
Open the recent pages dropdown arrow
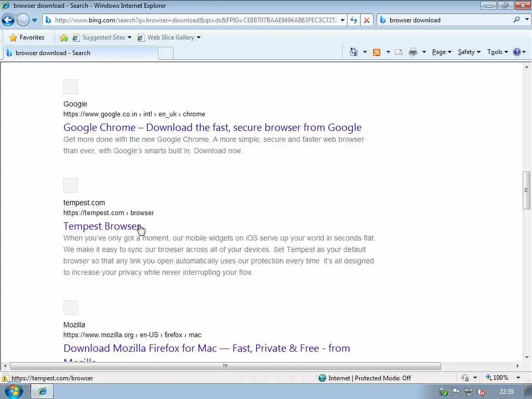[35, 20]
